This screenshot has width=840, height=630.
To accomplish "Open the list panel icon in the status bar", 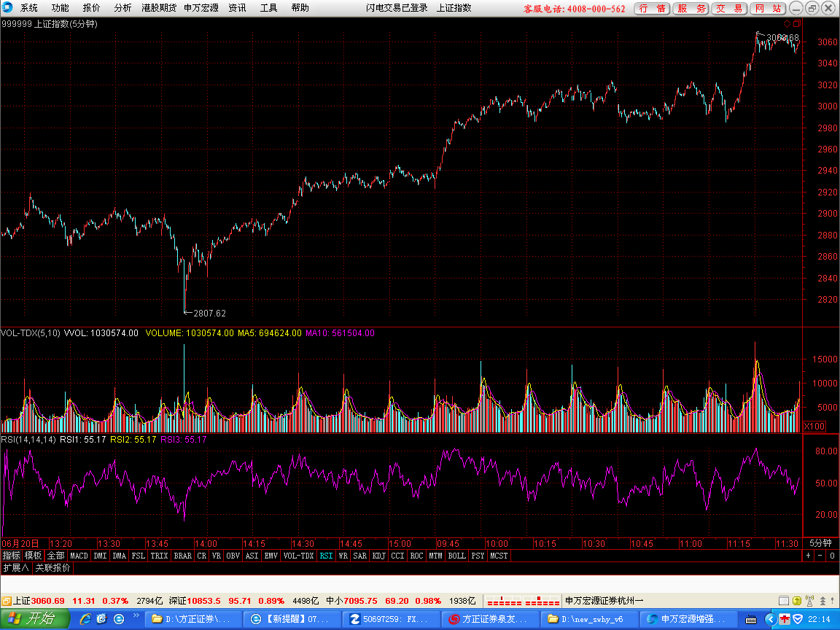I will coord(784,601).
